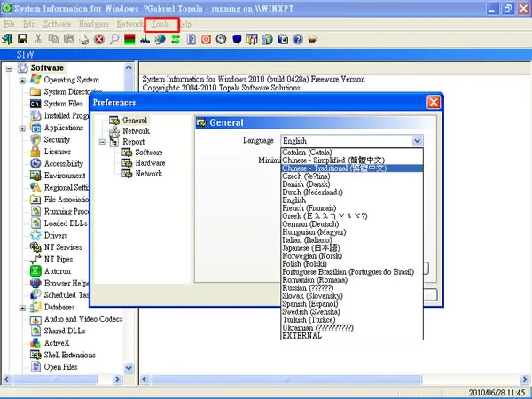The image size is (532, 399).
Task: Click the network traffic graph icon
Action: tap(145, 39)
